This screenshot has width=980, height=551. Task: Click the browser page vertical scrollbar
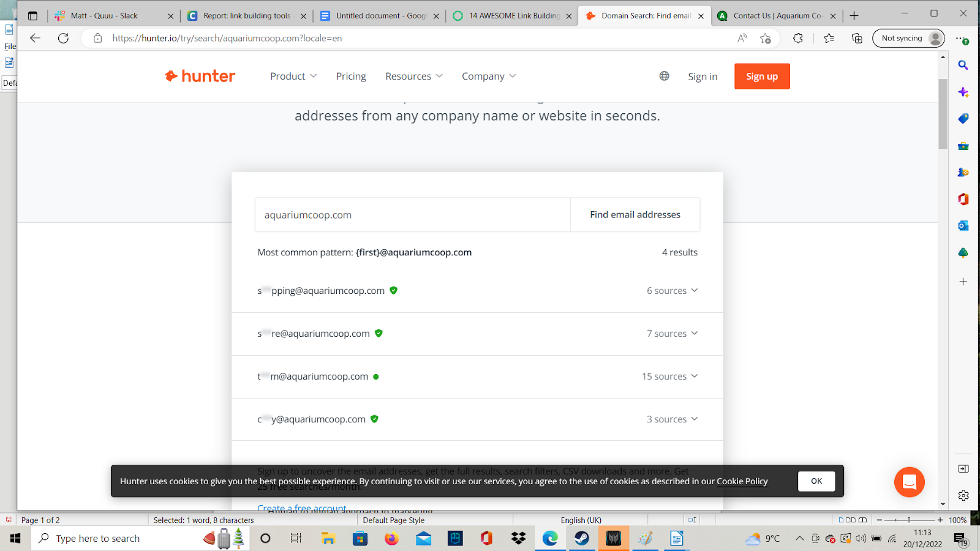pyautogui.click(x=943, y=114)
